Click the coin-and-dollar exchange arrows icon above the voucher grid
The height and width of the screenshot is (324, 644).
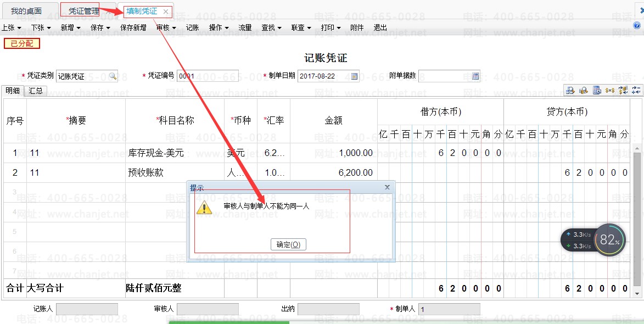(623, 91)
